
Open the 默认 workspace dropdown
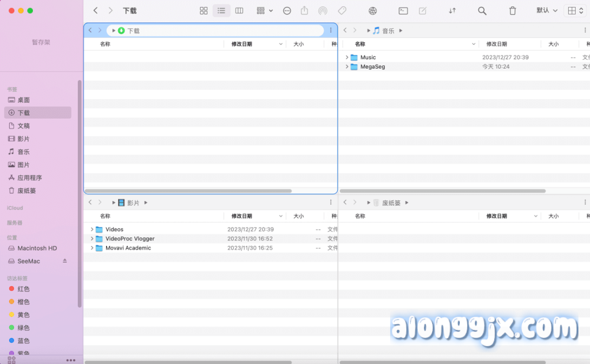tap(547, 11)
